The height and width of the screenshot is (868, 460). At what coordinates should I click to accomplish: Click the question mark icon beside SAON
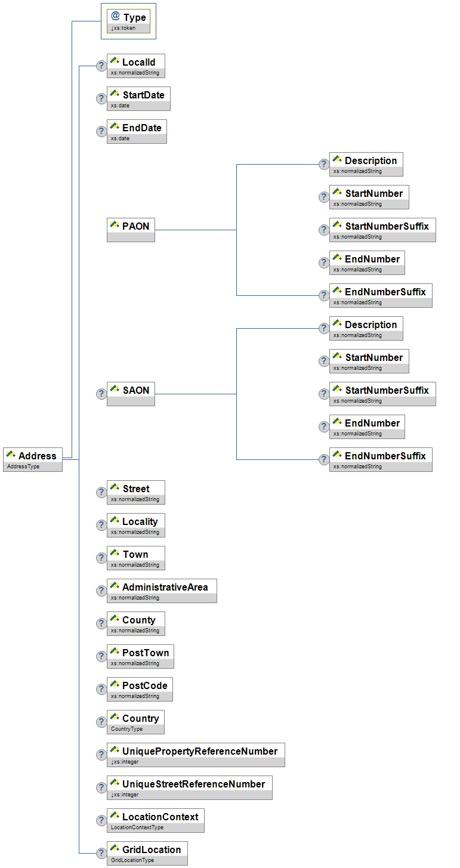click(101, 394)
